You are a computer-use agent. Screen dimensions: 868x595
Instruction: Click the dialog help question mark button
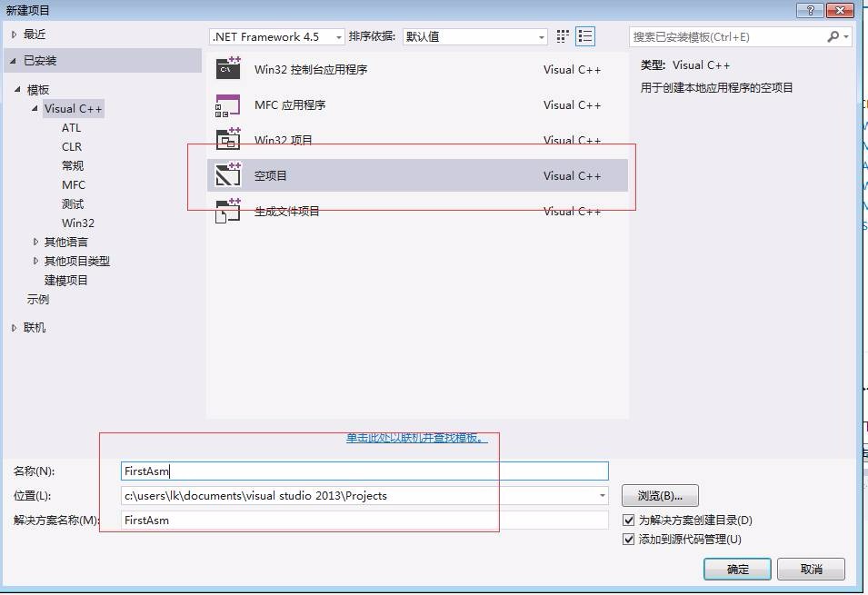[810, 10]
